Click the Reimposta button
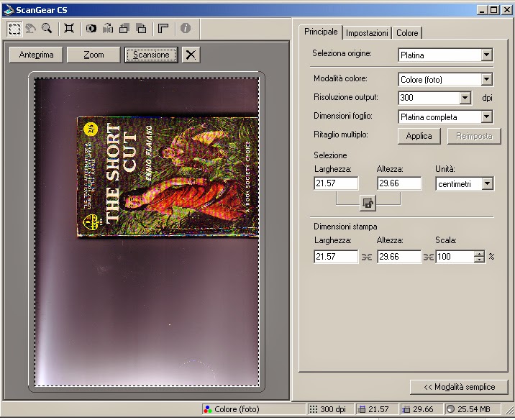The width and height of the screenshot is (515, 420). (x=474, y=136)
